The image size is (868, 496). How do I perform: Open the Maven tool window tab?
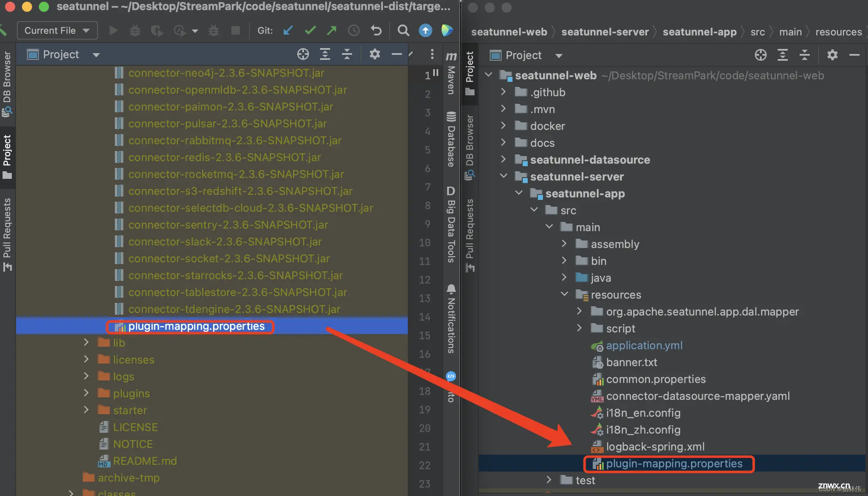451,73
